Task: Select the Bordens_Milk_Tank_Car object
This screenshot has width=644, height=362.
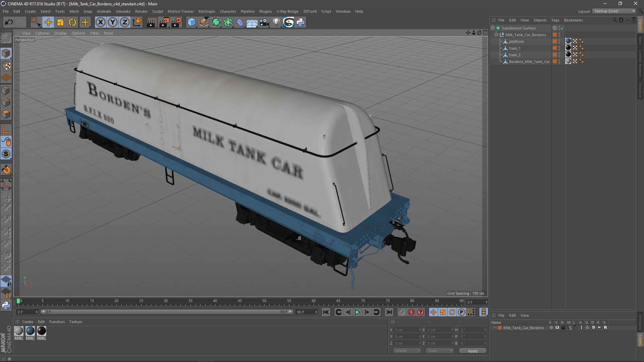Action: [x=529, y=62]
